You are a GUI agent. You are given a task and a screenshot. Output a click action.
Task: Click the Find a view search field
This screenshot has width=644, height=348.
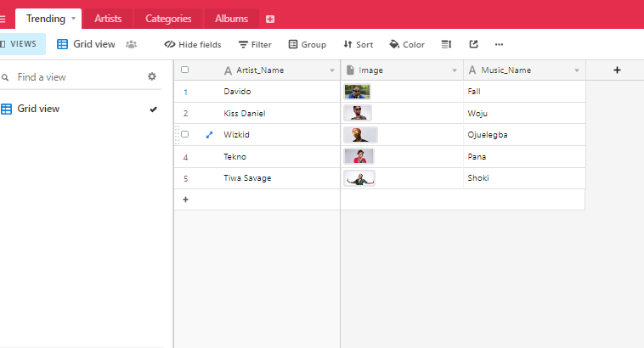[x=76, y=77]
